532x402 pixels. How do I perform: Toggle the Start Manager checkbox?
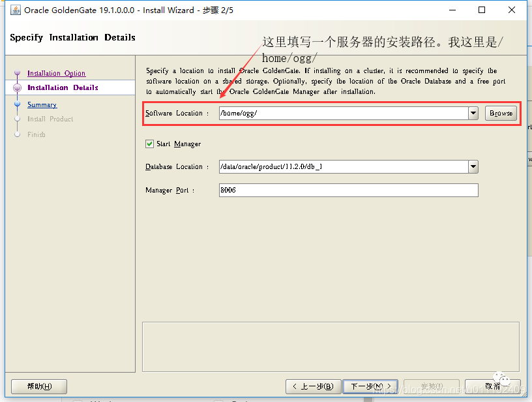click(149, 144)
